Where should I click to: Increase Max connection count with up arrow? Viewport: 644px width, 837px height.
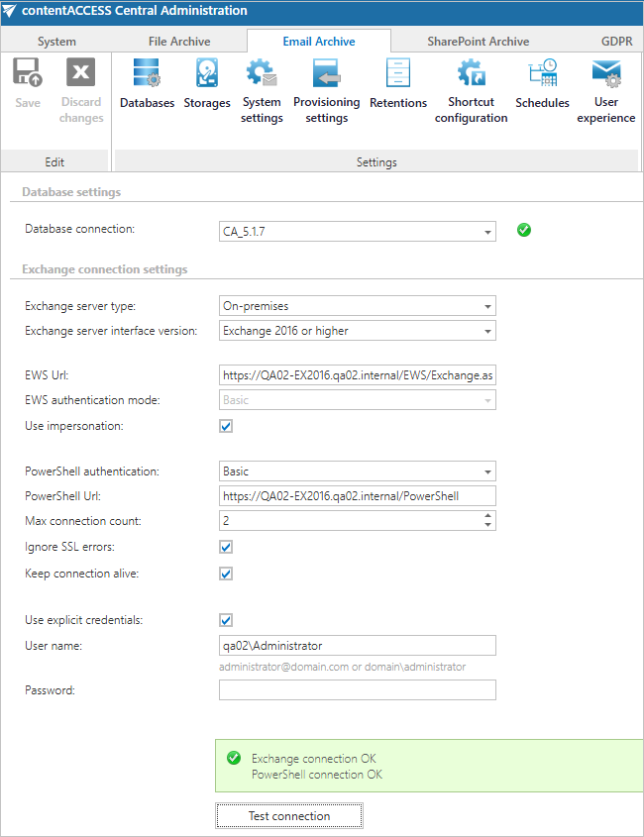pos(487,516)
